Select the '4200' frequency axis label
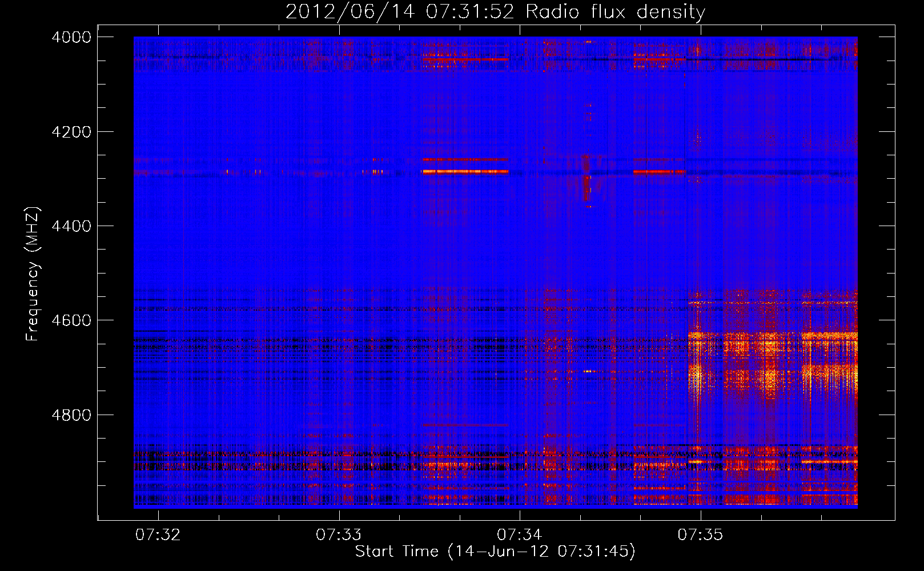 (x=71, y=132)
